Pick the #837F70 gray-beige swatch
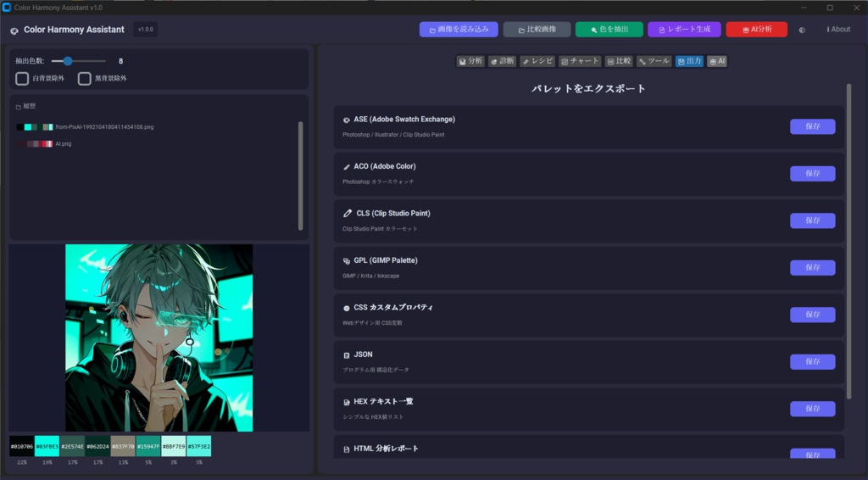The height and width of the screenshot is (480, 868). (123, 446)
